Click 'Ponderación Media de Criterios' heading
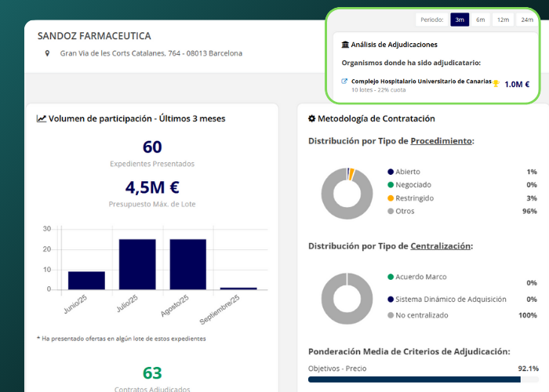 click(x=409, y=351)
